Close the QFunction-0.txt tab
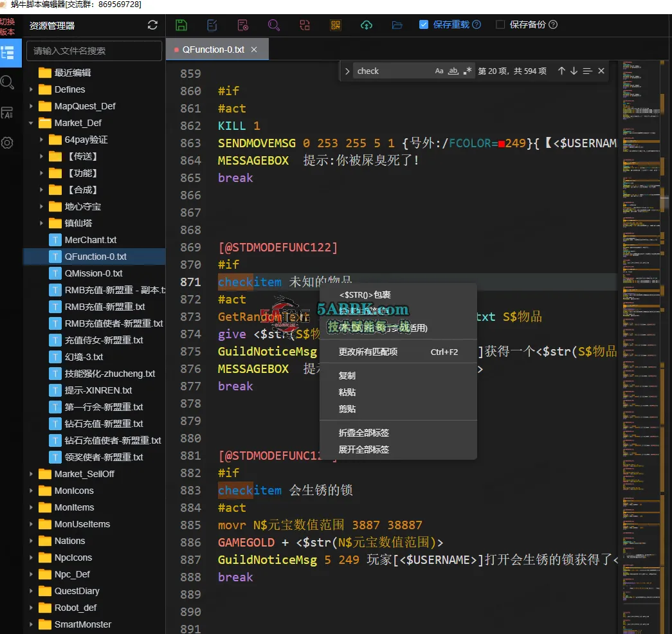The image size is (672, 634). click(x=254, y=50)
